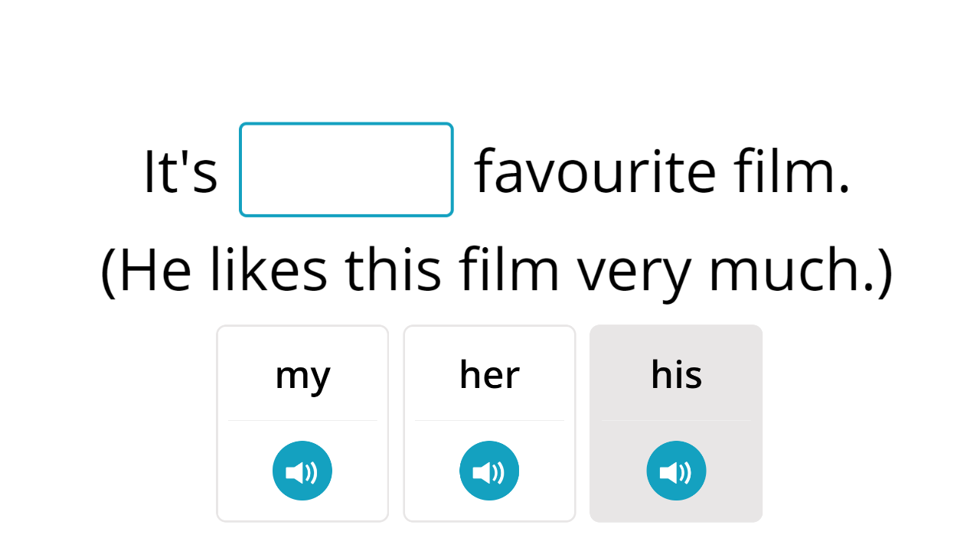Click the hint '(He likes this film very much.)'
980x551 pixels.
497,270
